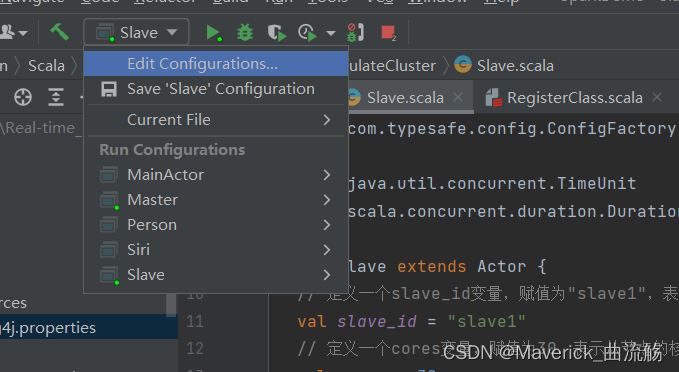The height and width of the screenshot is (372, 679).
Task: Click line number 12 in the gutter
Action: coord(195,348)
